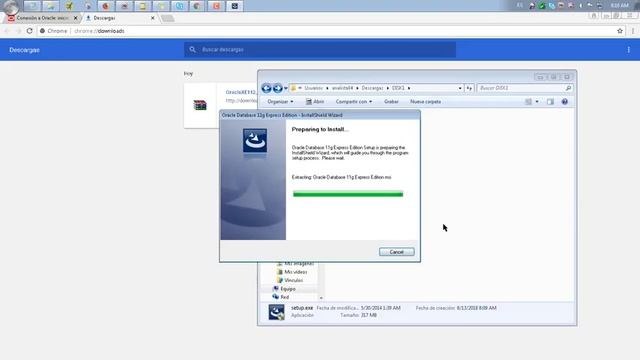This screenshot has width=640, height=360.
Task: Click the WinRAR archive download icon
Action: tap(200, 105)
